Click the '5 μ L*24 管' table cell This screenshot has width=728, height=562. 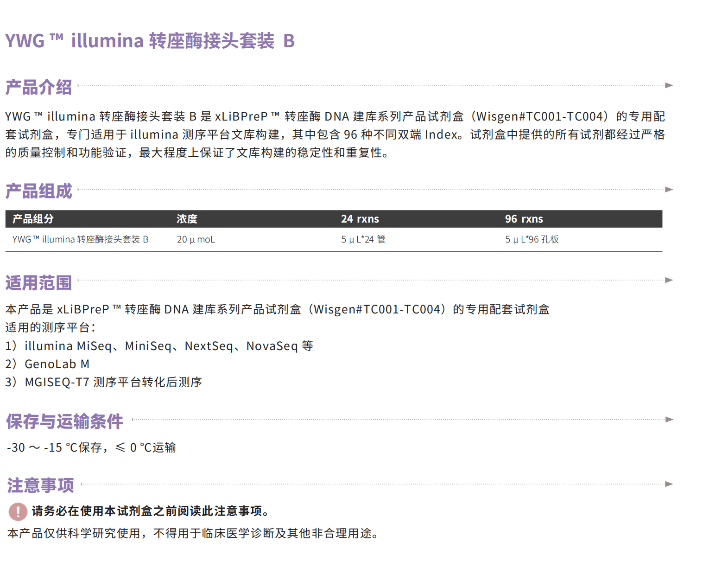point(363,239)
